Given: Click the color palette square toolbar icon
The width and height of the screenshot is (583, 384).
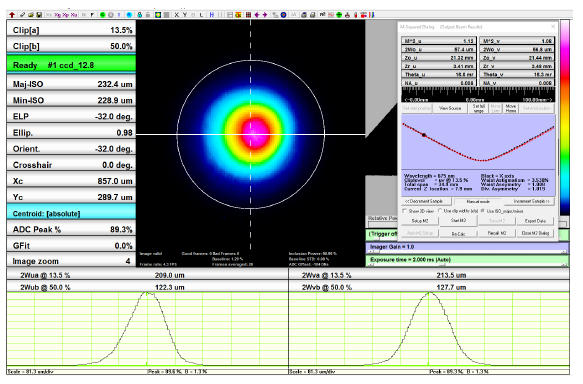Looking at the screenshot, I should 158,15.
